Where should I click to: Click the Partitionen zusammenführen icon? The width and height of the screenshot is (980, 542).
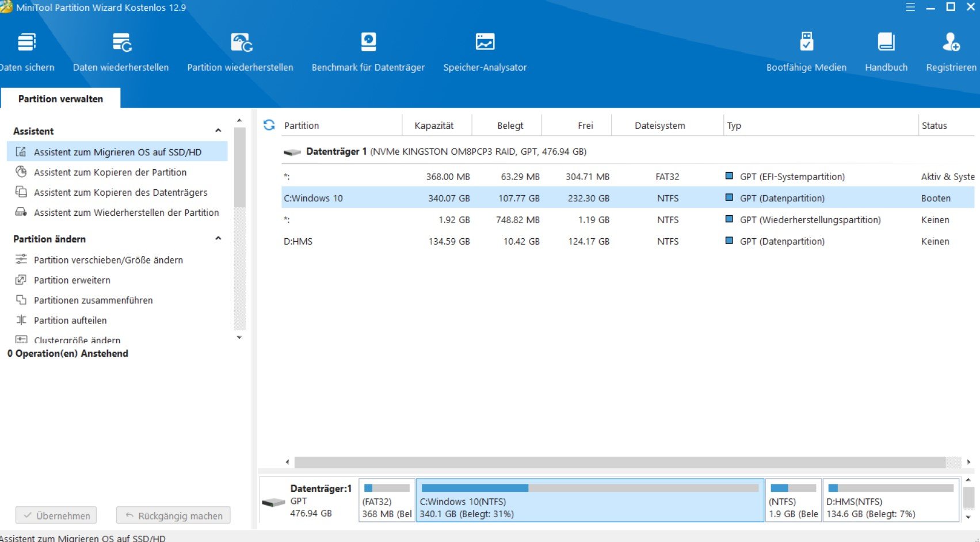pyautogui.click(x=21, y=300)
